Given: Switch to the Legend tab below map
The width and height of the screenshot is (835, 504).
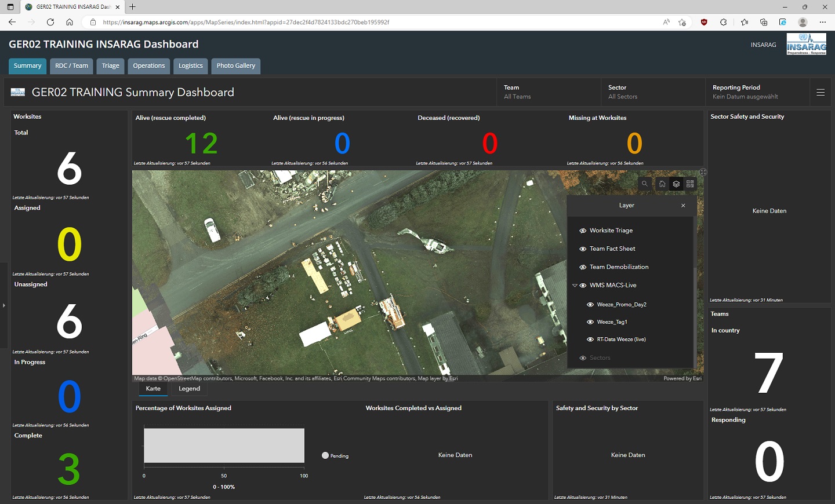Looking at the screenshot, I should tap(189, 389).
